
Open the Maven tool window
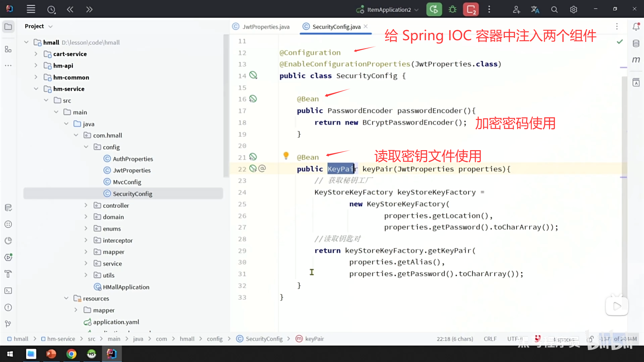click(x=636, y=60)
